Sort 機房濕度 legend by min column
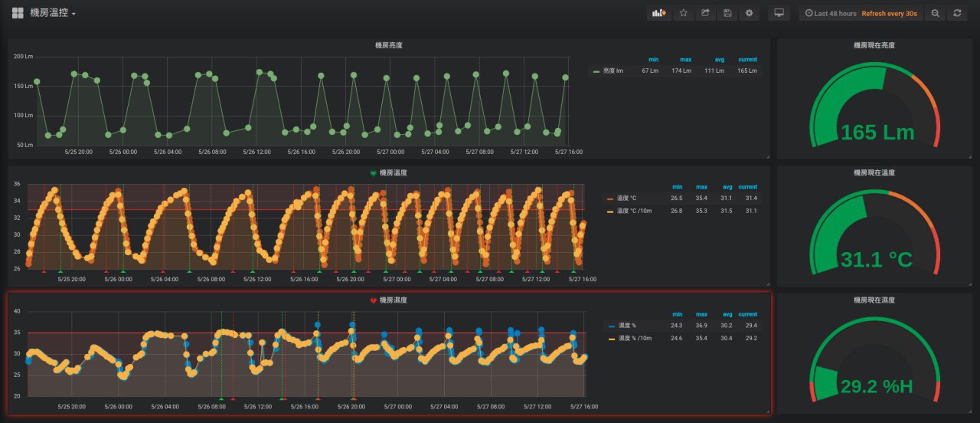 coord(678,314)
